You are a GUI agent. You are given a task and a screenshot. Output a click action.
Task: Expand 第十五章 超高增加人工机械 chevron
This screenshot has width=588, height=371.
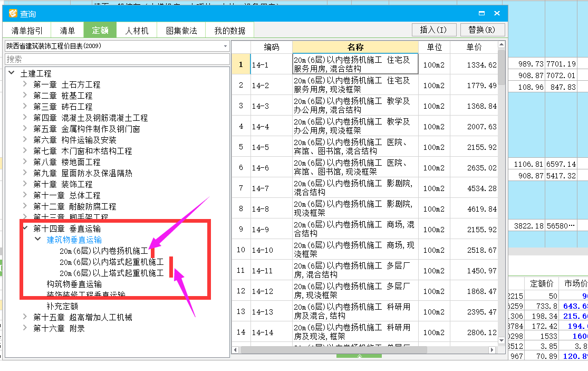click(25, 317)
